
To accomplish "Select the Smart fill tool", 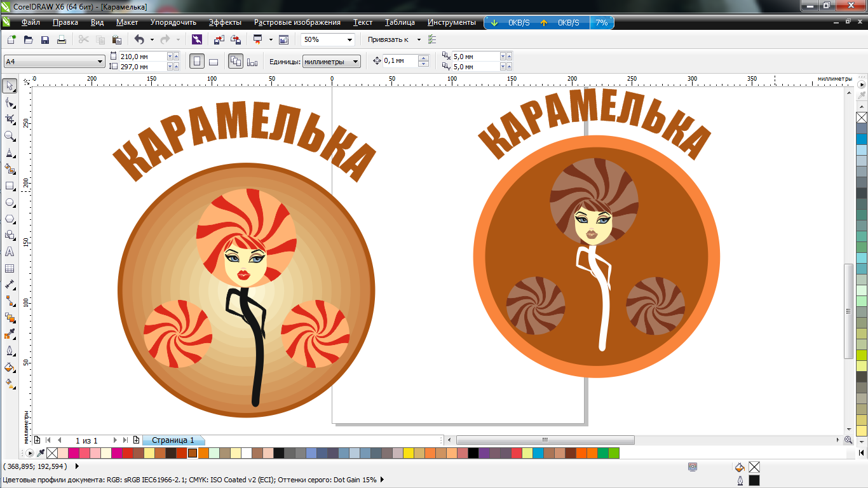I will 10,169.
